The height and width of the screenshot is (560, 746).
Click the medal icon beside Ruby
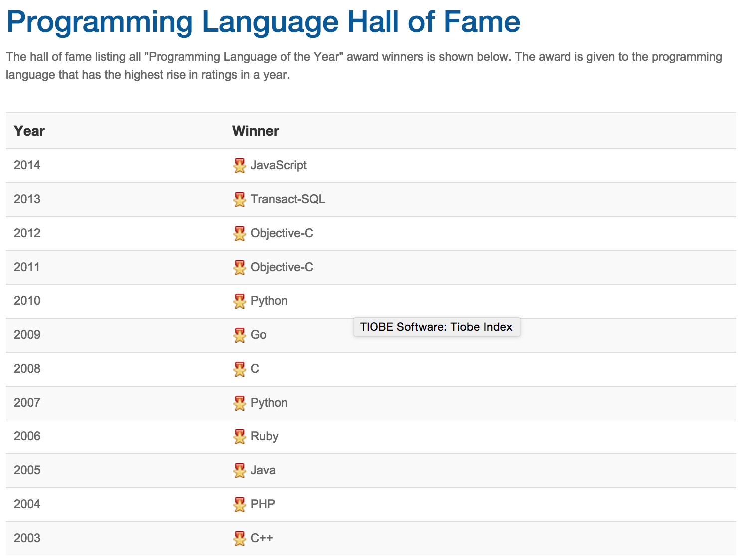(240, 437)
